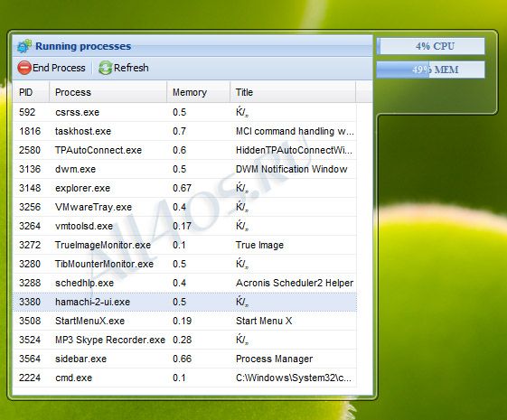Select the hamachi-2-ui.exe process
507x420 pixels.
(x=184, y=302)
